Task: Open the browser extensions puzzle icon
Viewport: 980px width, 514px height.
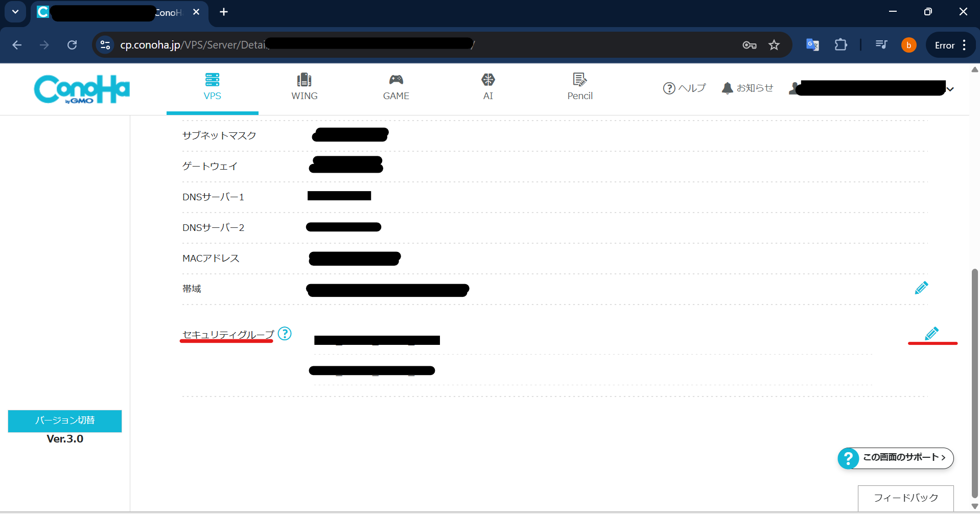Action: tap(841, 45)
